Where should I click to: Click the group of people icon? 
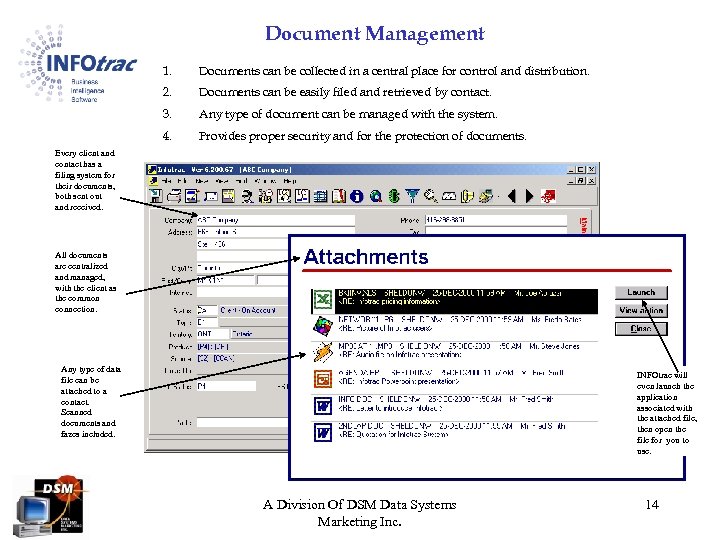click(x=265, y=196)
